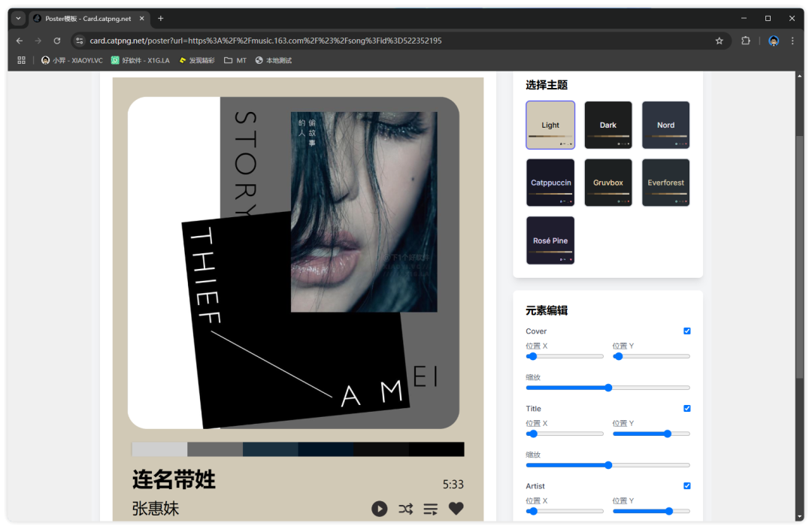Select the Light theme
The height and width of the screenshot is (529, 812).
pos(550,125)
